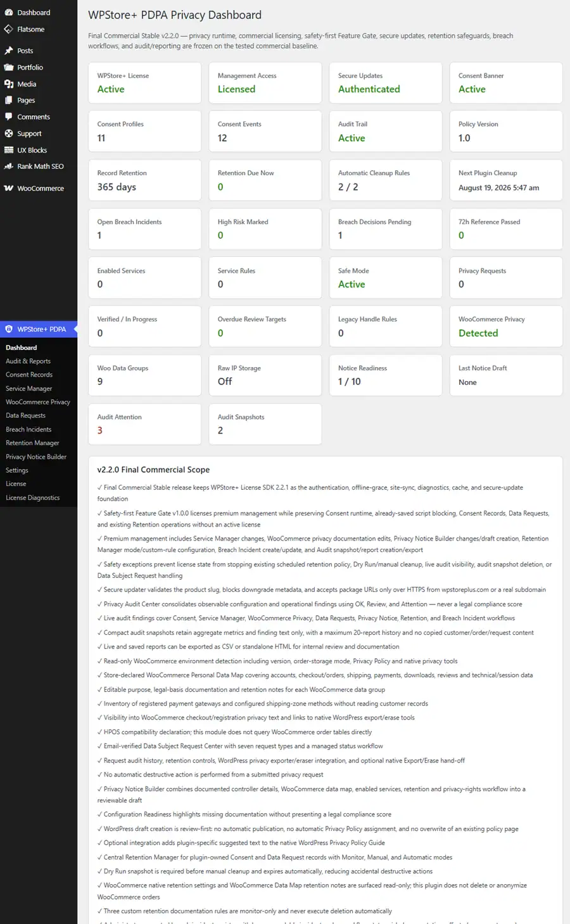Click the 72h Reference Passed card
Image resolution: width=570 pixels, height=924 pixels.
(506, 229)
